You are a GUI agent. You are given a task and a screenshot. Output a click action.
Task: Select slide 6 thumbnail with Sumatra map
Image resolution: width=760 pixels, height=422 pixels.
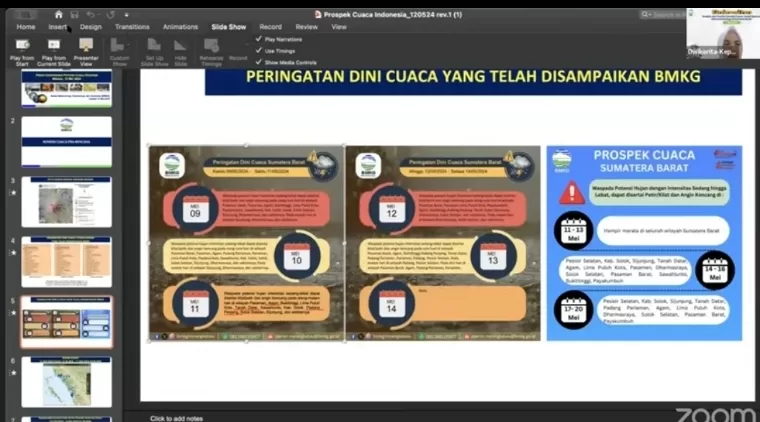(x=66, y=382)
